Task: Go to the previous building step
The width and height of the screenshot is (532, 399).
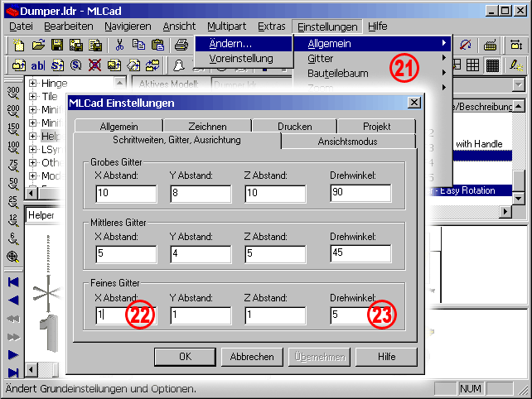Action: 13,300
